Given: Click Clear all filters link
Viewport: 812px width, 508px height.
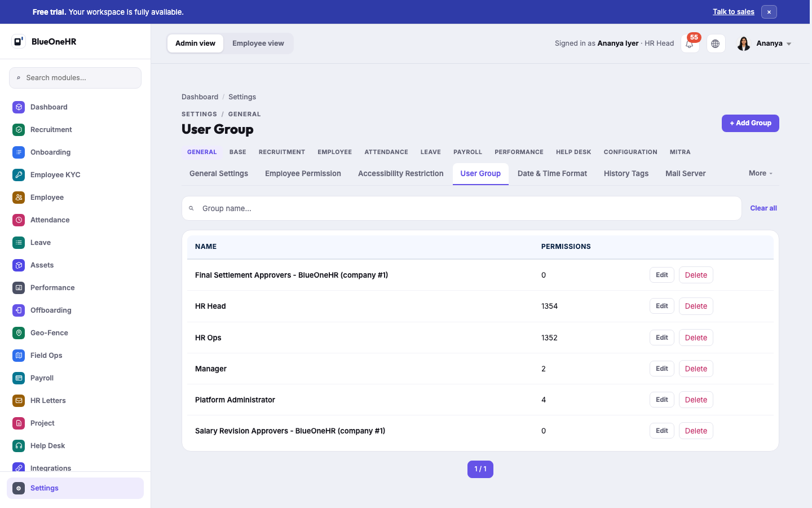Looking at the screenshot, I should (764, 208).
